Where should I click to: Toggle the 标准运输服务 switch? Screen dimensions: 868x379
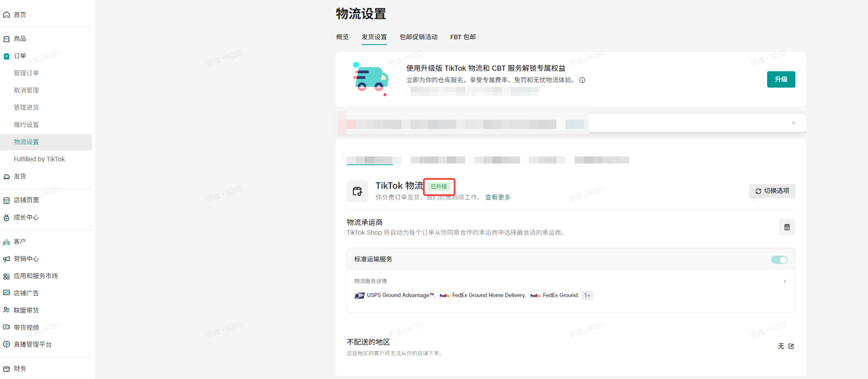tap(779, 260)
